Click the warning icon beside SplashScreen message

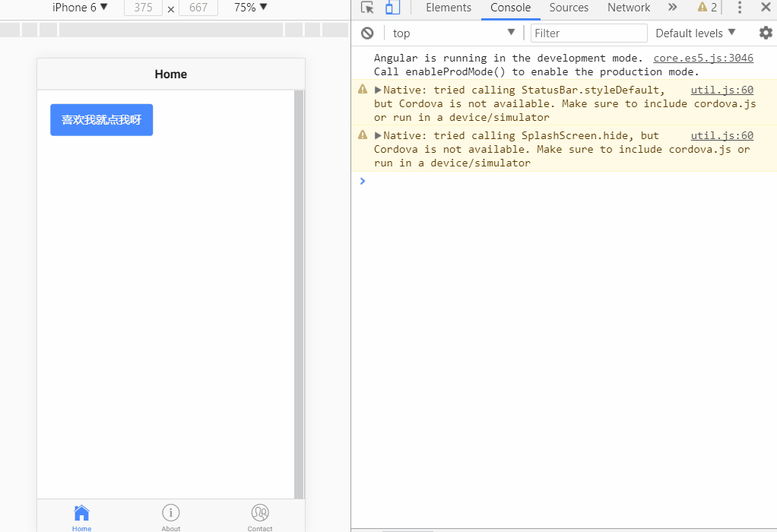[363, 135]
